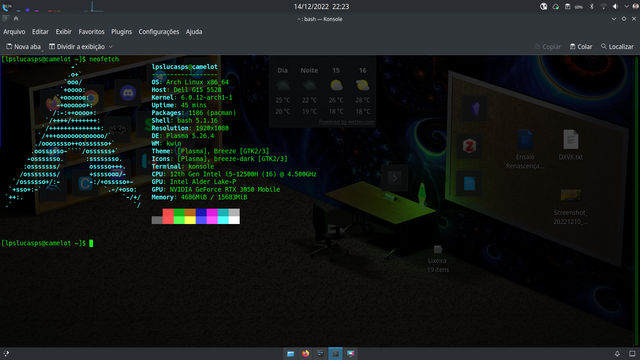Click the CPU usage circular monitor

tap(7, 6)
